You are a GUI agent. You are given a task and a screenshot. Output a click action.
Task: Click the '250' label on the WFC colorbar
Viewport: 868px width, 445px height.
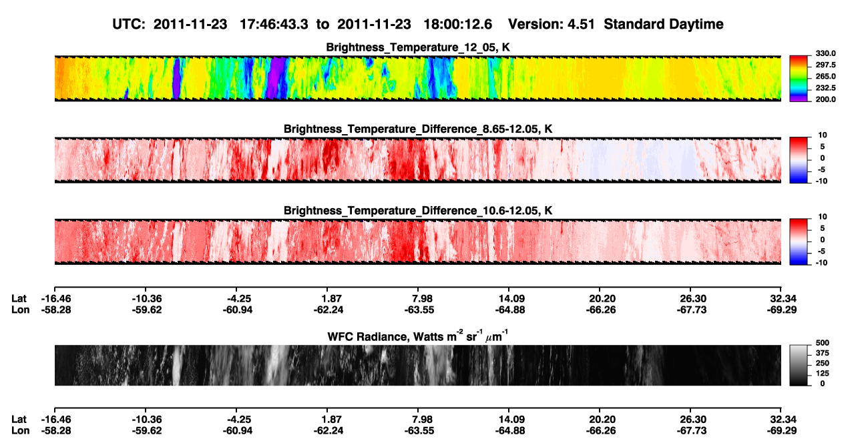click(823, 364)
